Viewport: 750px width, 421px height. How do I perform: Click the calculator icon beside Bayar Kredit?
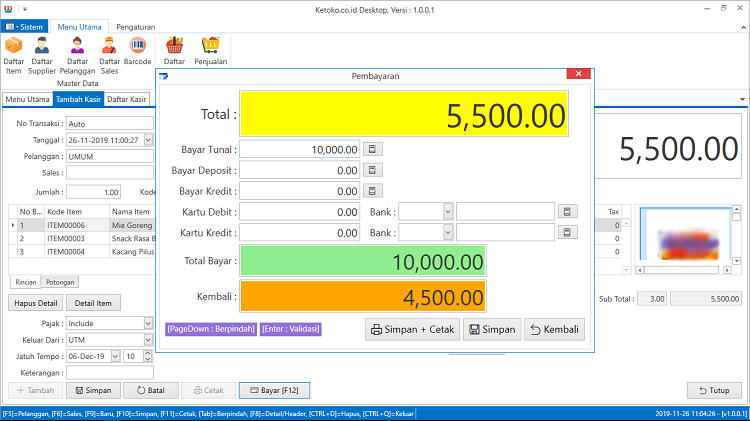373,191
